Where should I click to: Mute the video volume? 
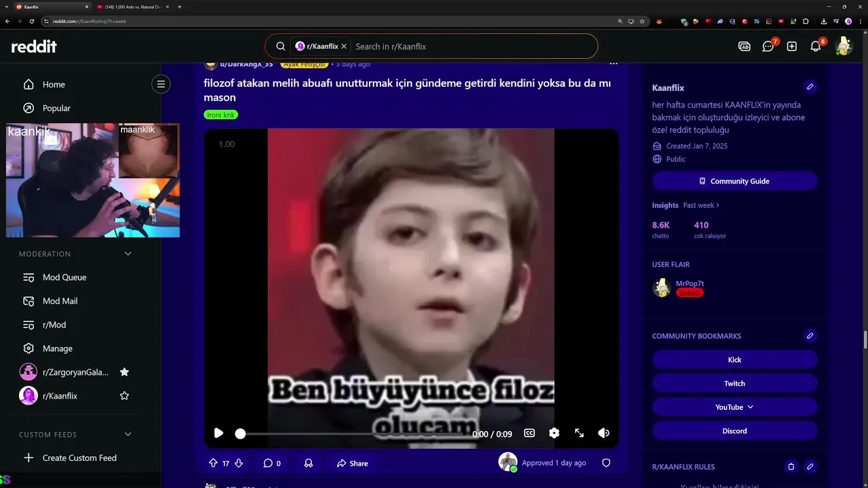click(604, 433)
